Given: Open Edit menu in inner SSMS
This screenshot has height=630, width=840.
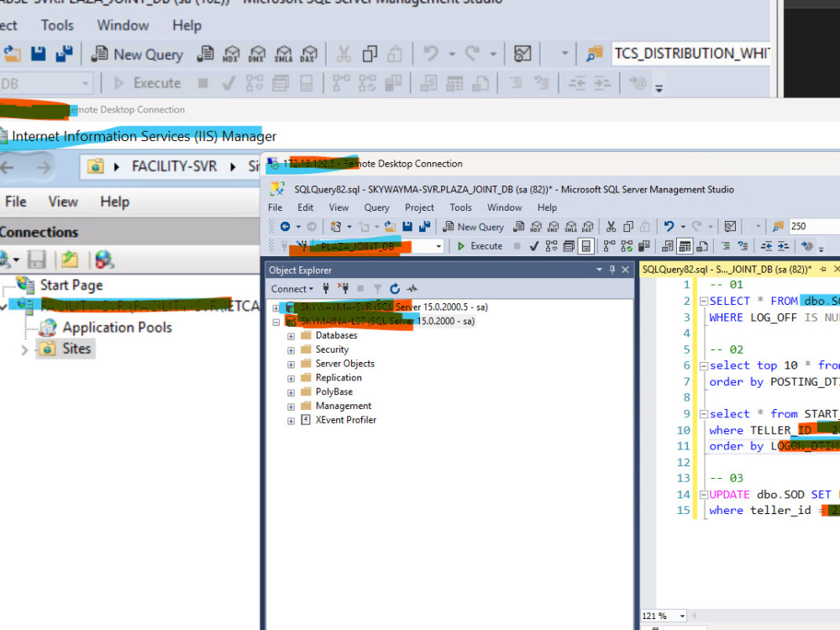Looking at the screenshot, I should tap(306, 207).
